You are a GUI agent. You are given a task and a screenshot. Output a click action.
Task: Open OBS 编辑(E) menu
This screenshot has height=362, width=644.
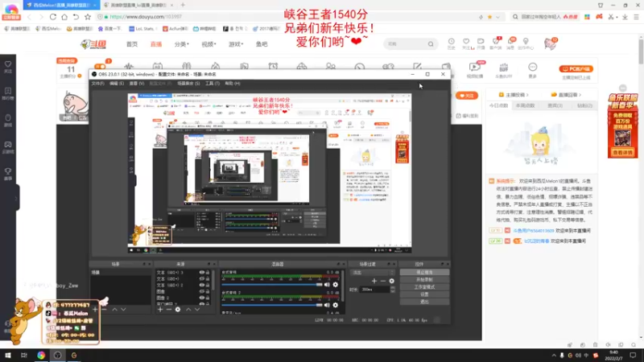coord(117,84)
